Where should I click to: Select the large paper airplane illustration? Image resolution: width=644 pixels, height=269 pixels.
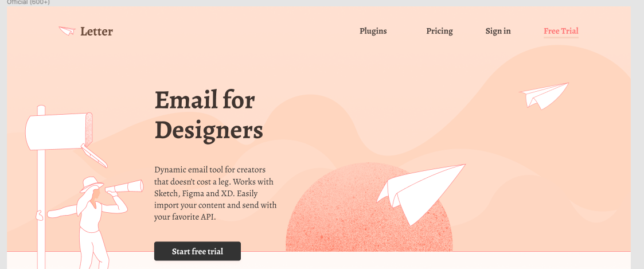[x=420, y=193]
